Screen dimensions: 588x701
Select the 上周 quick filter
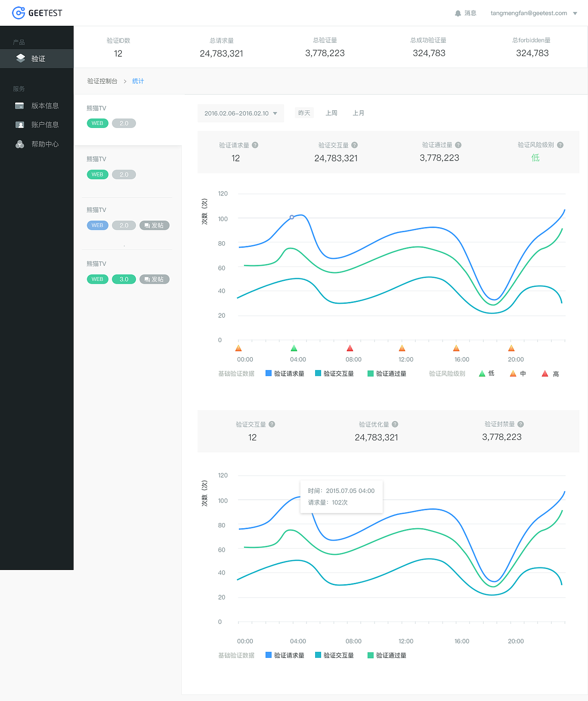tap(331, 113)
